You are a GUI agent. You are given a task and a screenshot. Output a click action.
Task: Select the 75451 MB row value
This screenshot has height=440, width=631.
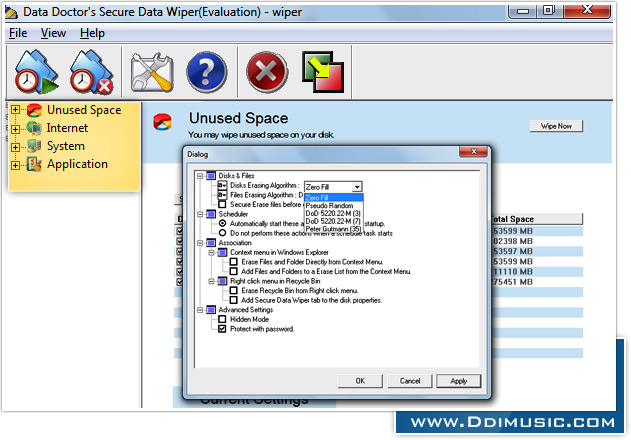coord(513,282)
